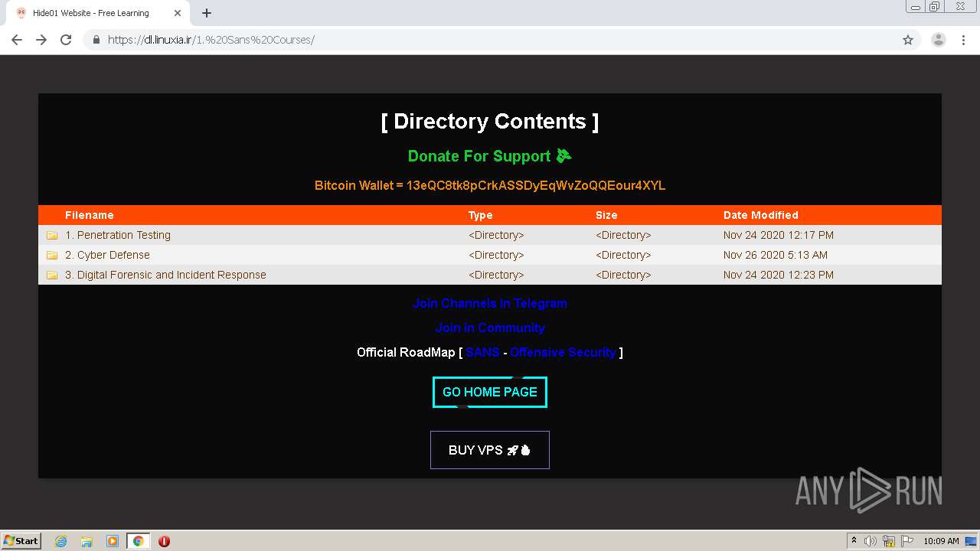Open the Chrome three-dot menu
The image size is (980, 551).
(x=963, y=40)
